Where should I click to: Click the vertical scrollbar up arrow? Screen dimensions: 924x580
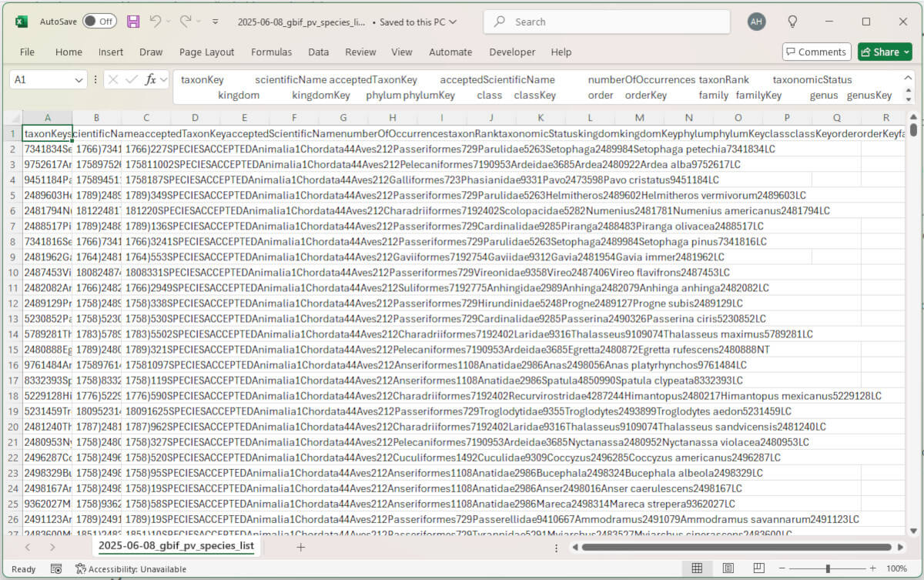point(913,117)
